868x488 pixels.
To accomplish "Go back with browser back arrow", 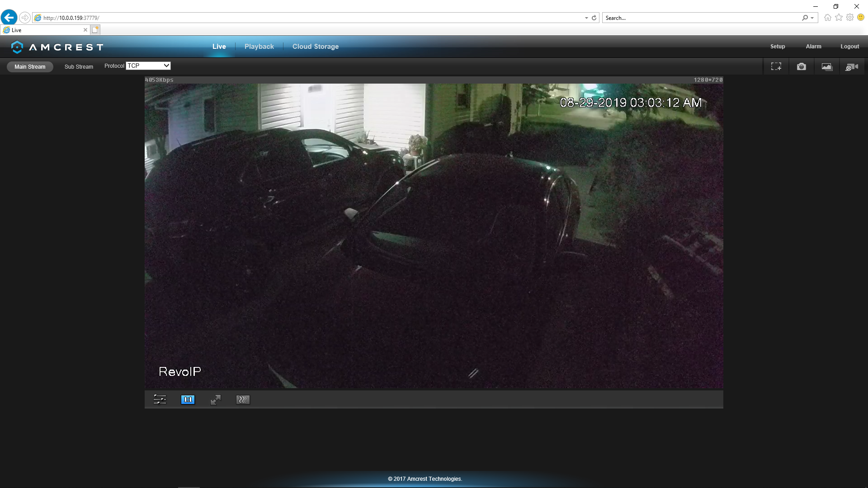I will tap(9, 18).
